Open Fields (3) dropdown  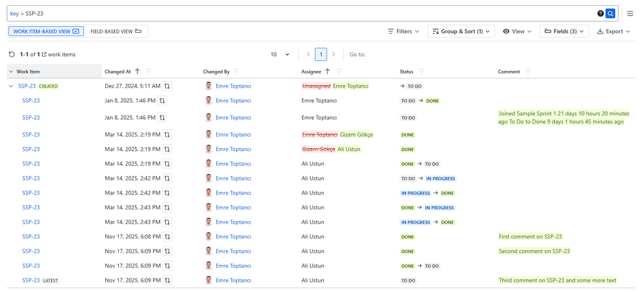tap(564, 31)
